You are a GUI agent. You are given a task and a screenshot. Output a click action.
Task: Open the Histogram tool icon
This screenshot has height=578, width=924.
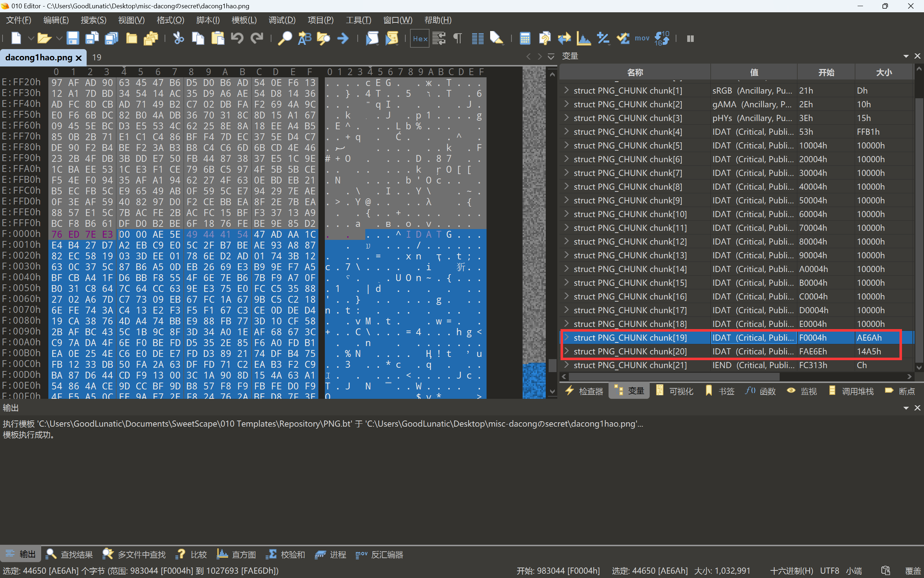click(x=584, y=38)
